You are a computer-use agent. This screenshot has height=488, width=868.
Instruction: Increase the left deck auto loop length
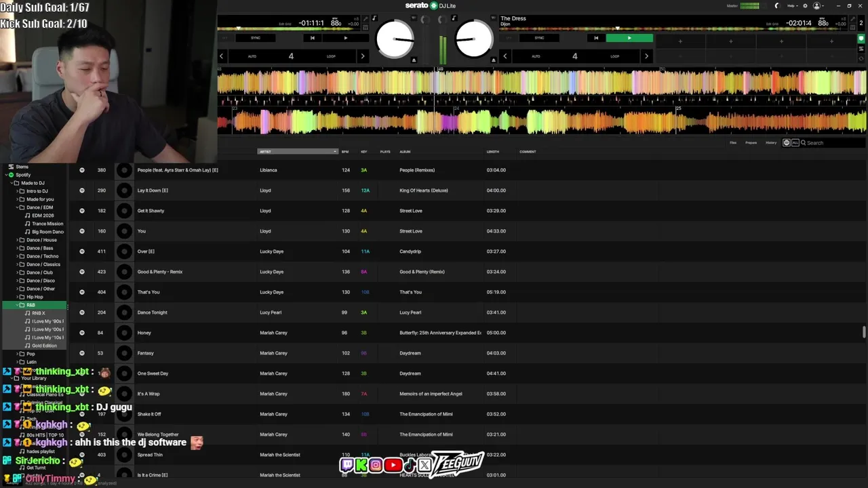tap(362, 56)
